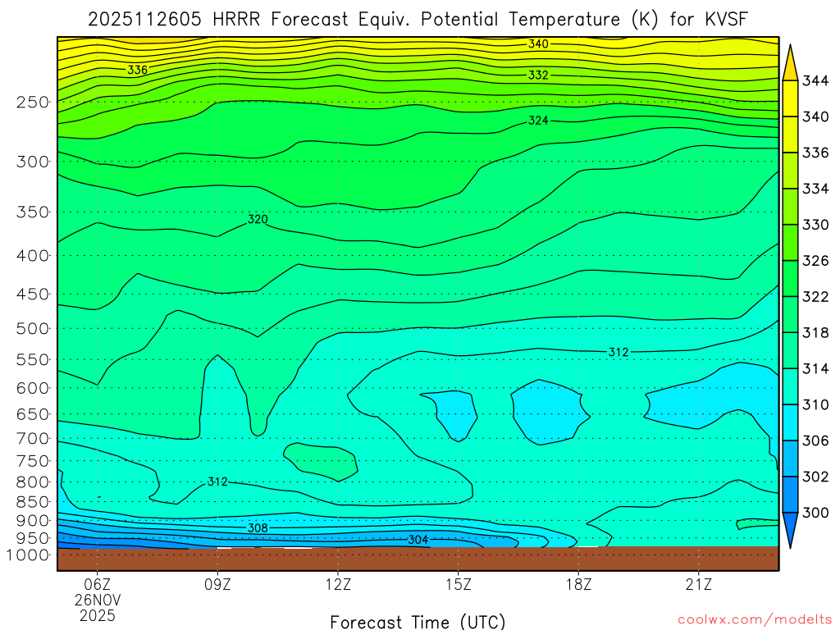Click the 312 contour label near 800 level

(217, 482)
